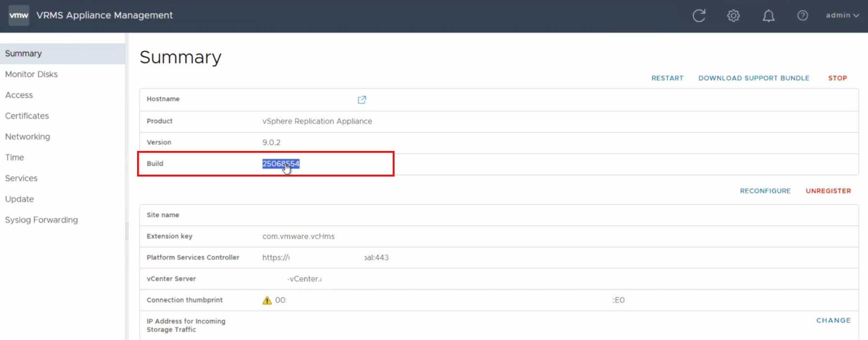Expand the admin user dropdown

[x=842, y=15]
